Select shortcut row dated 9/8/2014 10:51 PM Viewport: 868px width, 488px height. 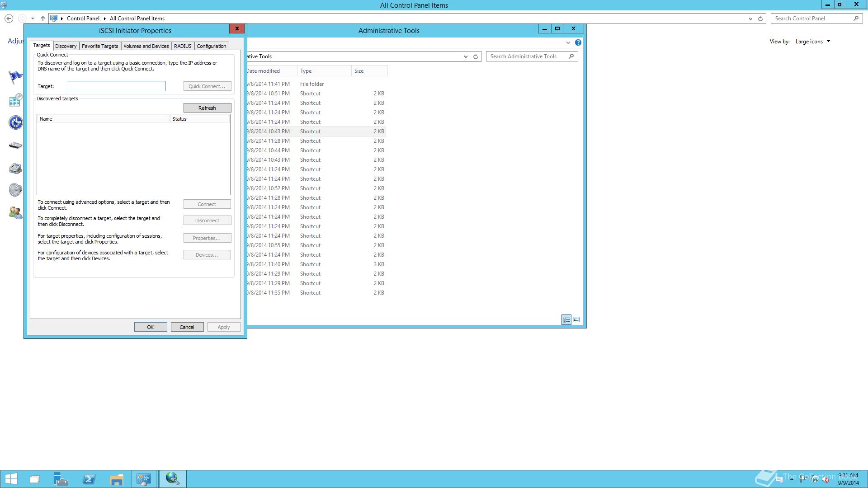point(316,94)
